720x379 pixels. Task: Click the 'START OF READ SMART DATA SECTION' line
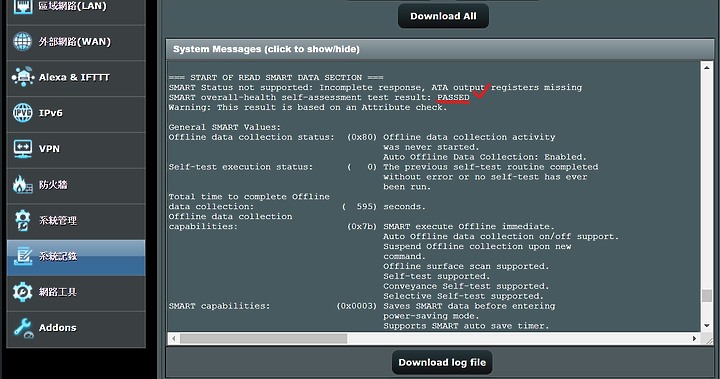pyautogui.click(x=276, y=77)
